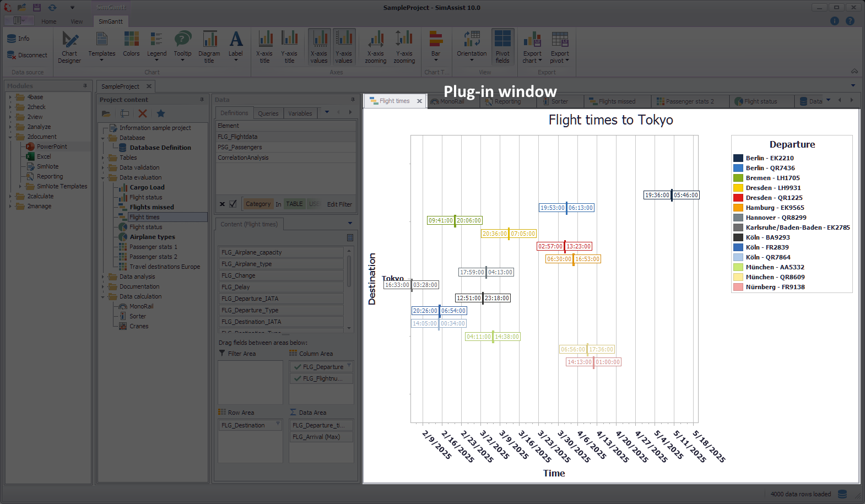Toggle Y-axis values display
The width and height of the screenshot is (865, 504).
(x=344, y=46)
